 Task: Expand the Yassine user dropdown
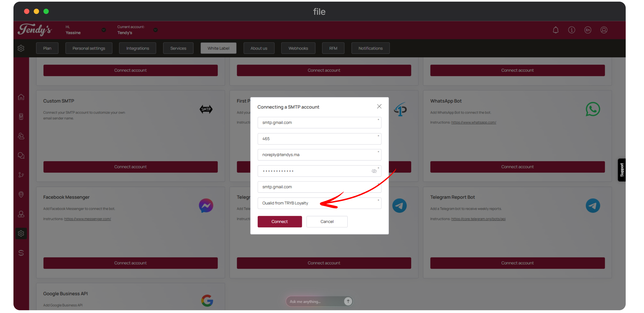(x=104, y=30)
